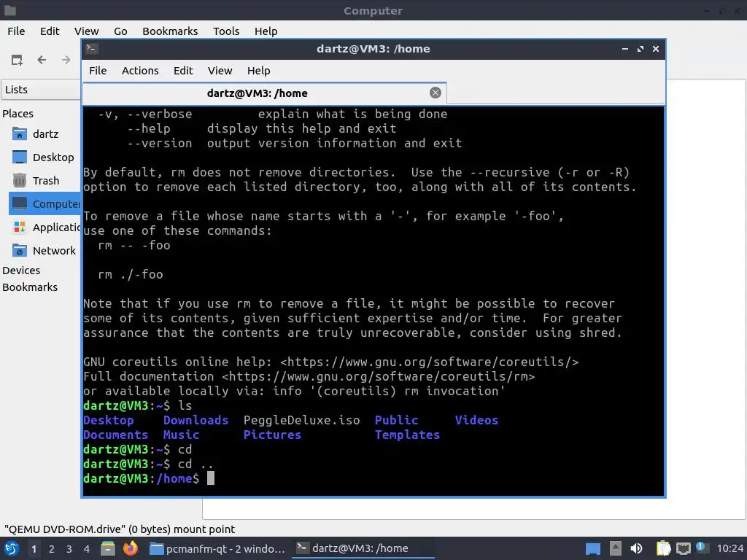
Task: Open the file manager Tools menu
Action: (226, 31)
